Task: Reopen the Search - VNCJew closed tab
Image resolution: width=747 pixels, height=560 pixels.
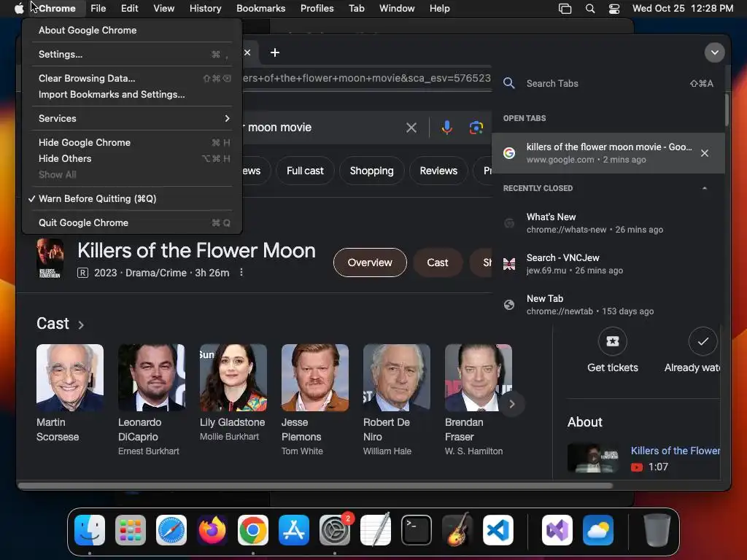Action: coord(608,264)
